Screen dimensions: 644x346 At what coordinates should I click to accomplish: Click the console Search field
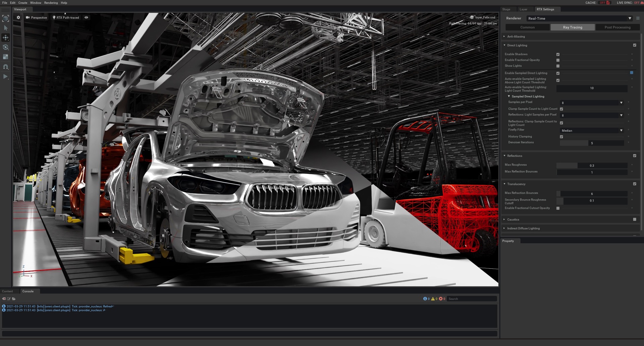click(x=472, y=299)
